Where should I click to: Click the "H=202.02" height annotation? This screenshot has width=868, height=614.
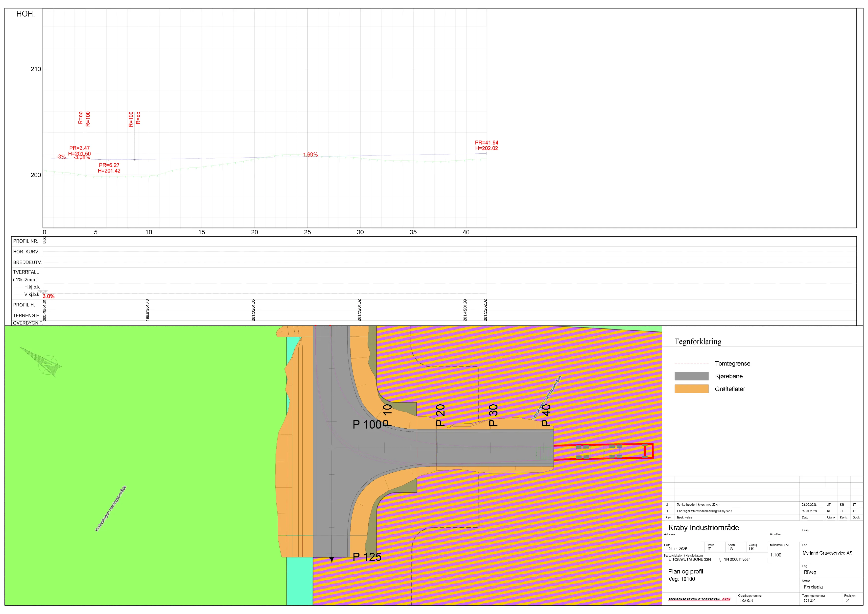[487, 148]
